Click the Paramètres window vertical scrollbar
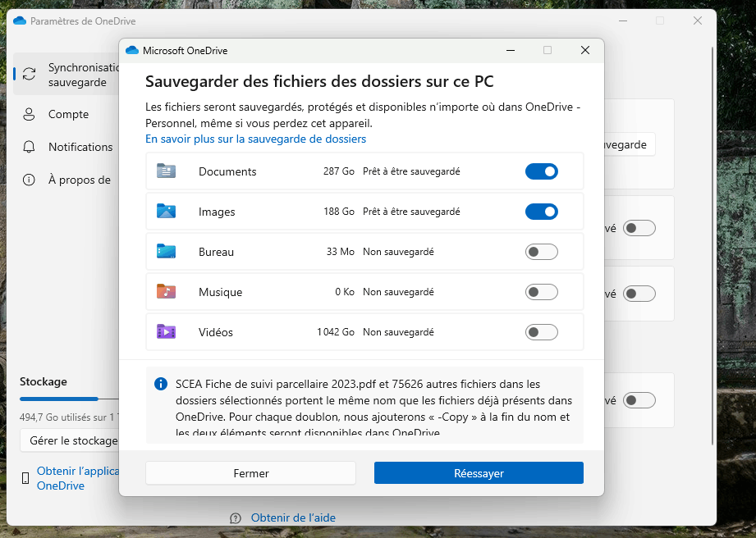Screen dimensions: 756x538 coord(712,246)
